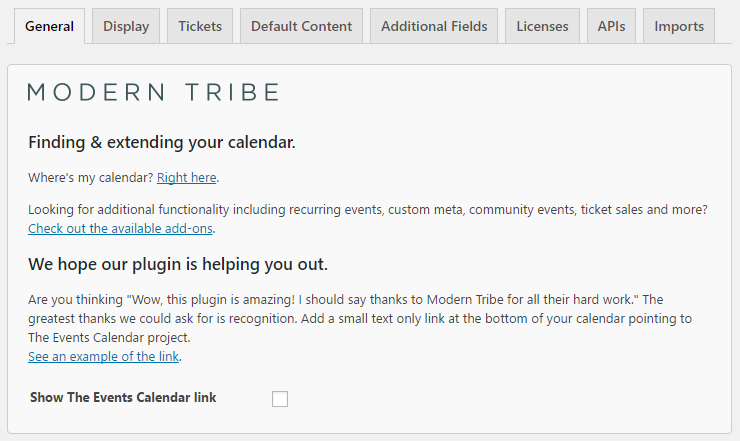Click the "Right here" calendar link

point(187,178)
